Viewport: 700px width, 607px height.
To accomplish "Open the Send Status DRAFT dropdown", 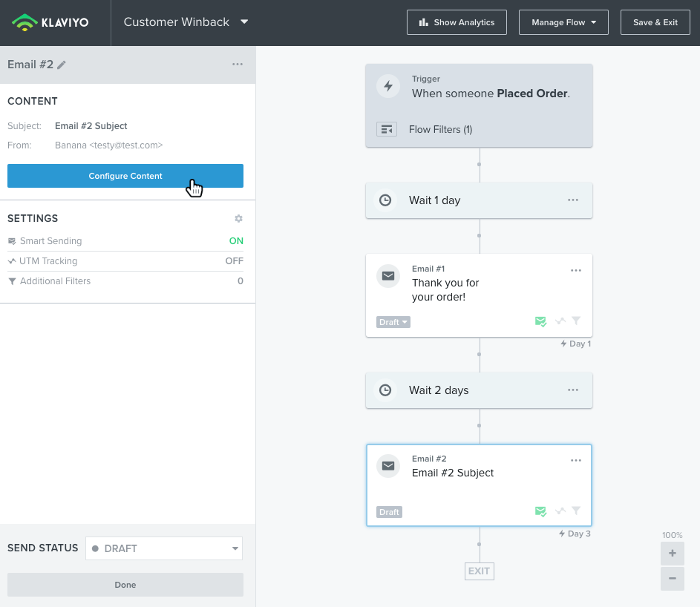I will click(x=164, y=548).
